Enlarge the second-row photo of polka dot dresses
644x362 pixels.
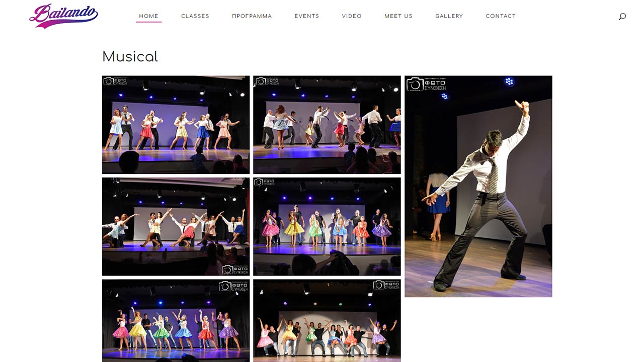pyautogui.click(x=327, y=226)
